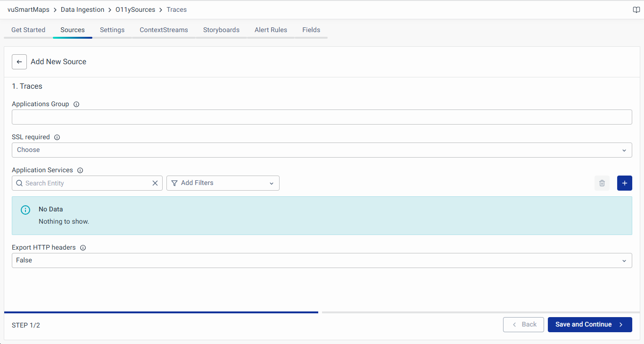The height and width of the screenshot is (344, 644).
Task: Open the documentation book icon
Action: tap(636, 10)
